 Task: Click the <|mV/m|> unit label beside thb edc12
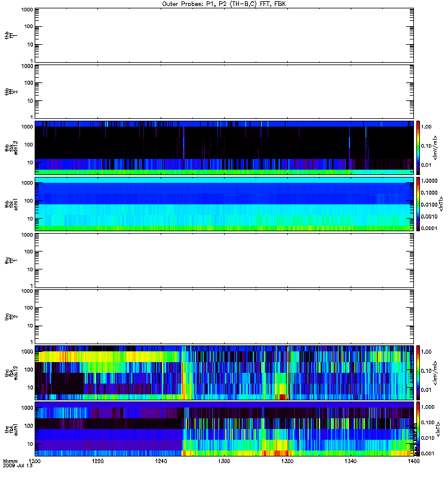tap(435, 148)
